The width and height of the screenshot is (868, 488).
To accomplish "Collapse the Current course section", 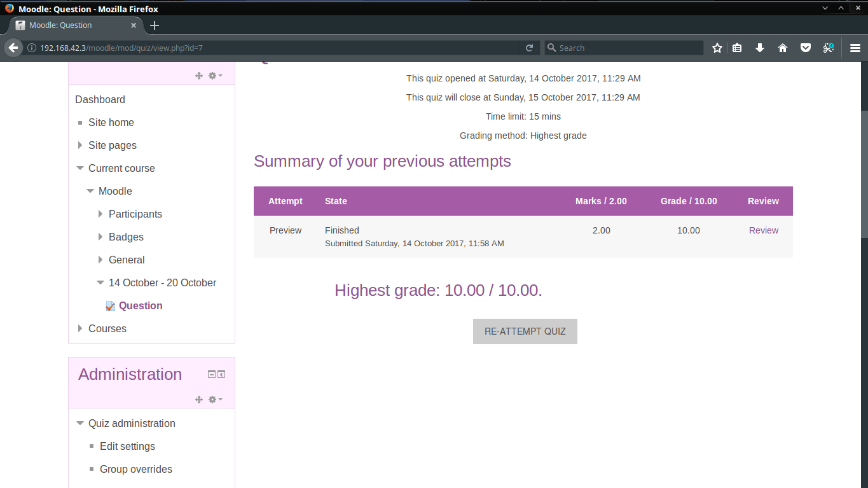I will pyautogui.click(x=80, y=168).
